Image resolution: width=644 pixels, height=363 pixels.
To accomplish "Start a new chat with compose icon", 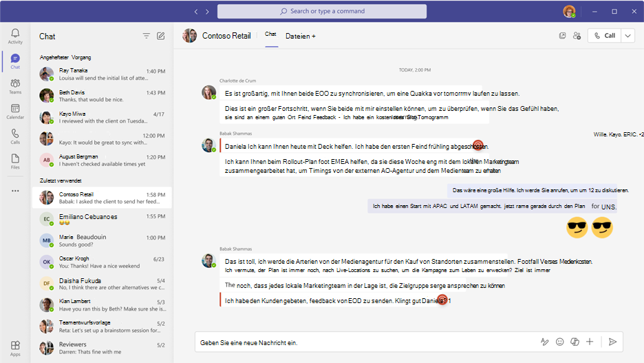I will [160, 37].
